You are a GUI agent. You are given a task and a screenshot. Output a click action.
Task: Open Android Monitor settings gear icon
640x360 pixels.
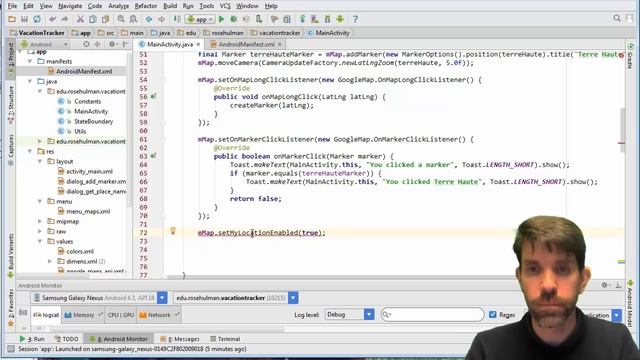tap(605, 285)
